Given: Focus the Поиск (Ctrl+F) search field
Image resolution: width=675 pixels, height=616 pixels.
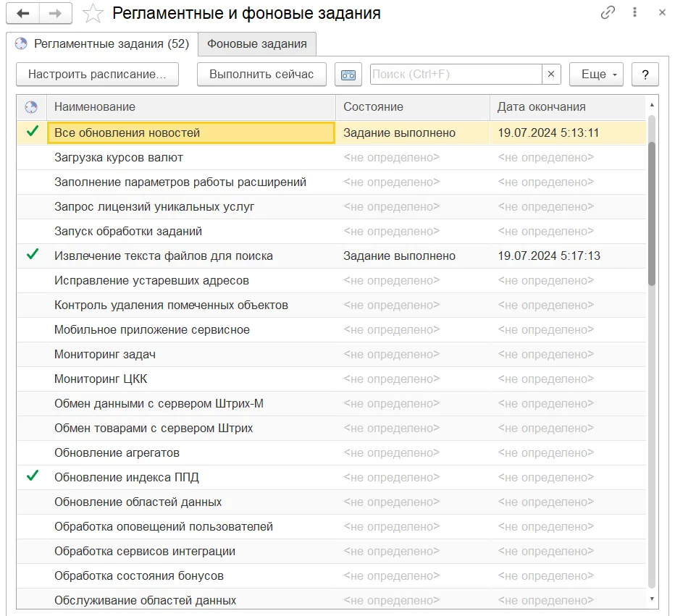Looking at the screenshot, I should pos(456,75).
